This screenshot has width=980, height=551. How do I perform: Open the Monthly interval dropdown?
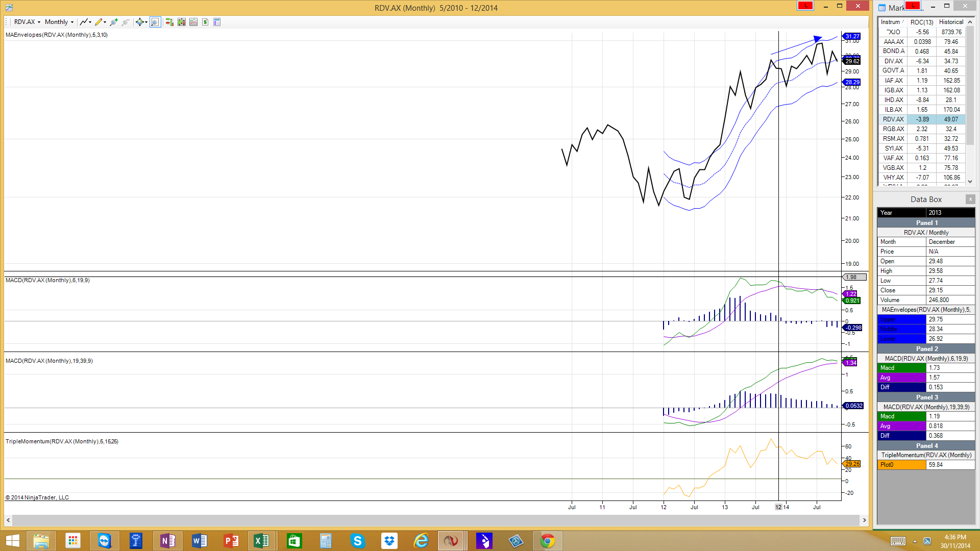[59, 22]
